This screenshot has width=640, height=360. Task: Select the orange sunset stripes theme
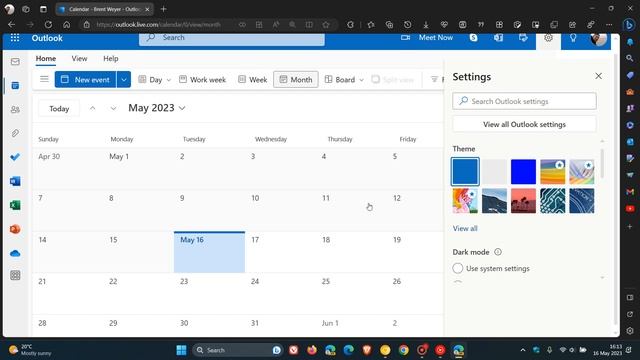point(553,172)
